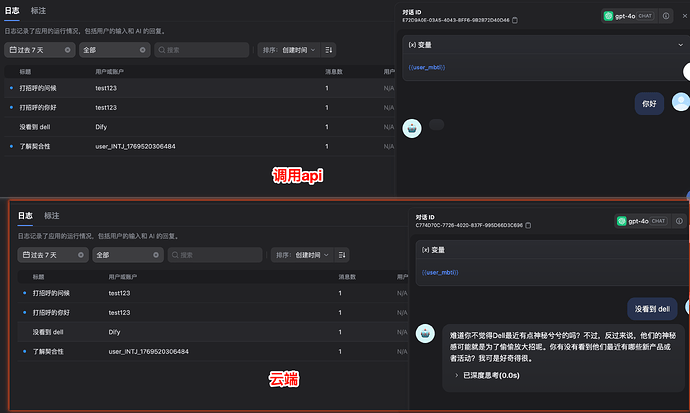This screenshot has width=690, height=413.
Task: Open the 全部 filter dropdown in upper view
Action: click(115, 50)
